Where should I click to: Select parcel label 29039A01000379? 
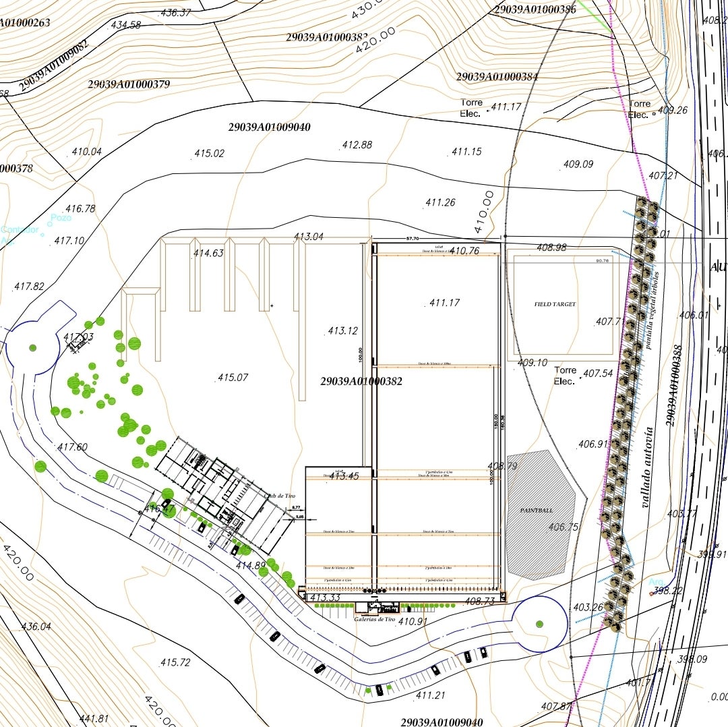[x=129, y=84]
